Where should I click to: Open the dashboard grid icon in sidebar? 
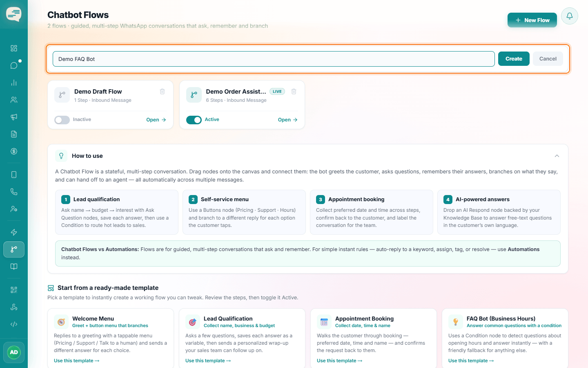pos(14,48)
